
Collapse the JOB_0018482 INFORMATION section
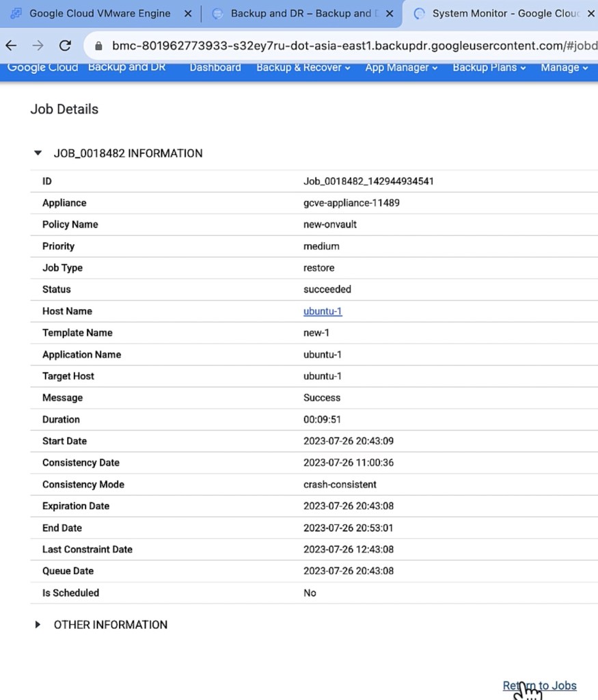point(38,153)
